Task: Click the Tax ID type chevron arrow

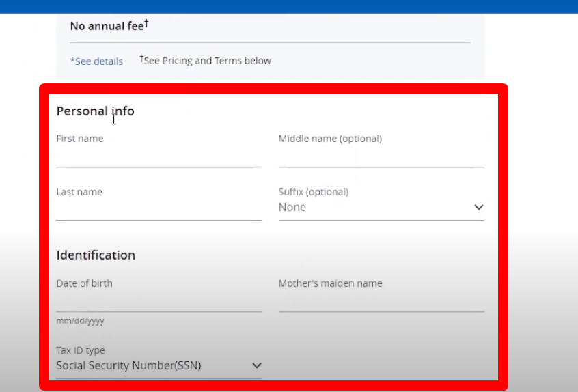Action: coord(257,365)
